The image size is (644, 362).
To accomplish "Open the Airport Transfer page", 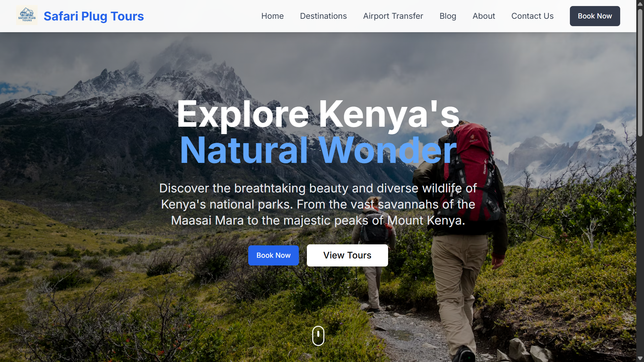I will click(393, 16).
